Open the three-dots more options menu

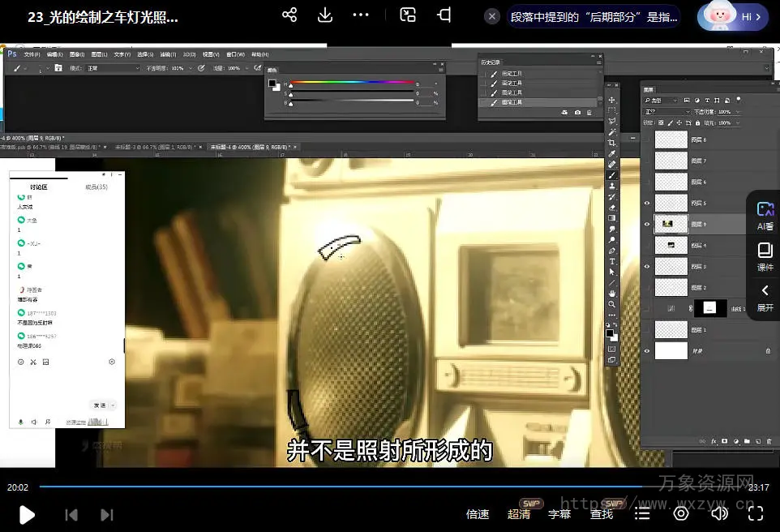click(x=361, y=15)
